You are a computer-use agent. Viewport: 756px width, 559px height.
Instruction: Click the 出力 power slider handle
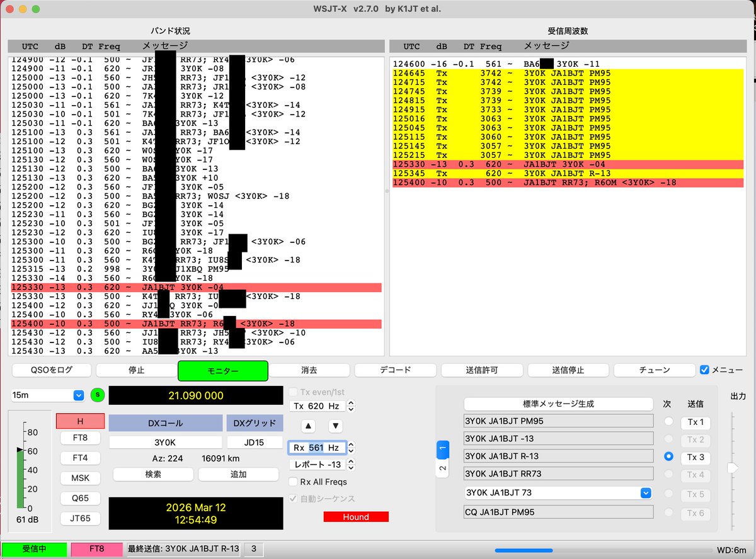[732, 468]
